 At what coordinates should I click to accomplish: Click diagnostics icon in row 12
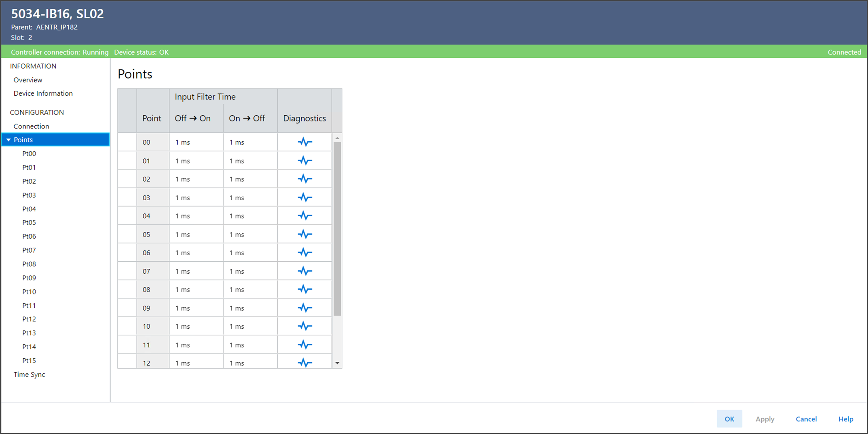pyautogui.click(x=304, y=363)
